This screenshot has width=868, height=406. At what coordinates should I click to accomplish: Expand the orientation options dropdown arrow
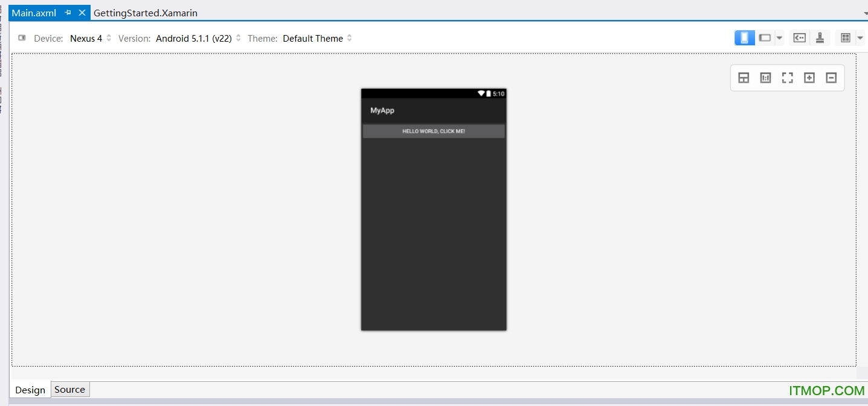779,37
